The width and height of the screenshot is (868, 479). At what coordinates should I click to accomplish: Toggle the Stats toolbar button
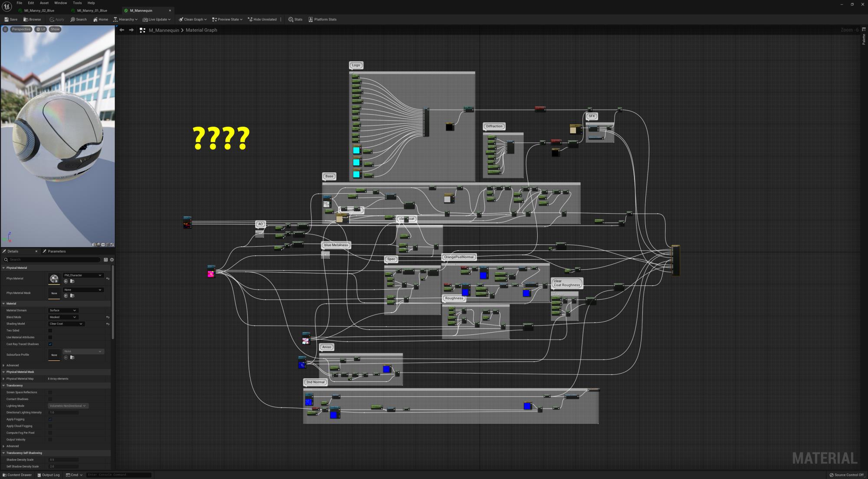(296, 20)
